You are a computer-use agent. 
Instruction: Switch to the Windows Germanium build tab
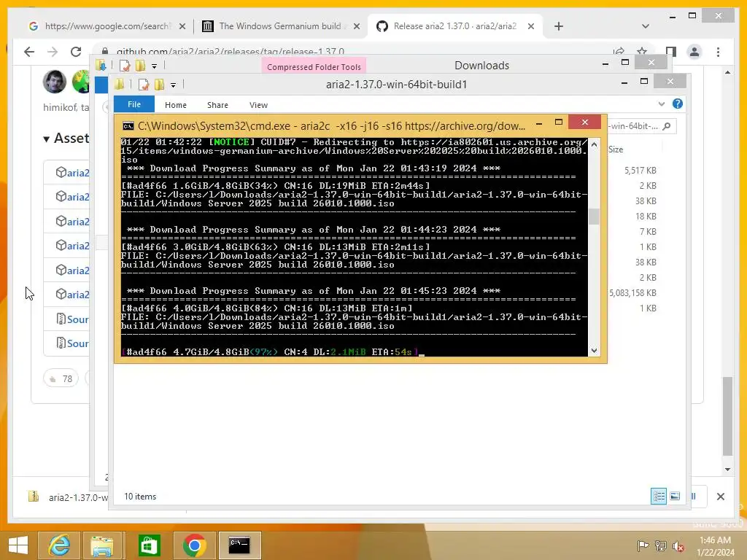pos(281,26)
